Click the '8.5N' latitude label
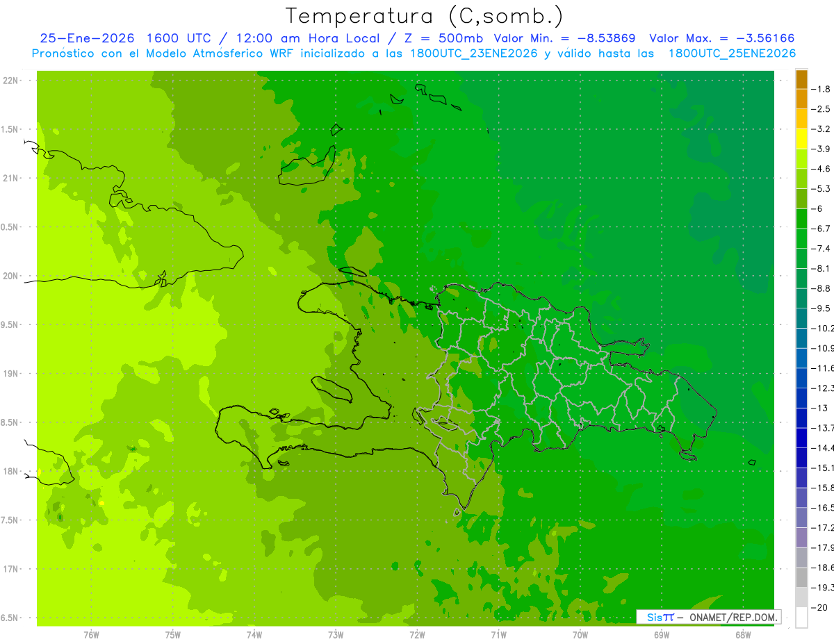The image size is (834, 644). pos(10,422)
